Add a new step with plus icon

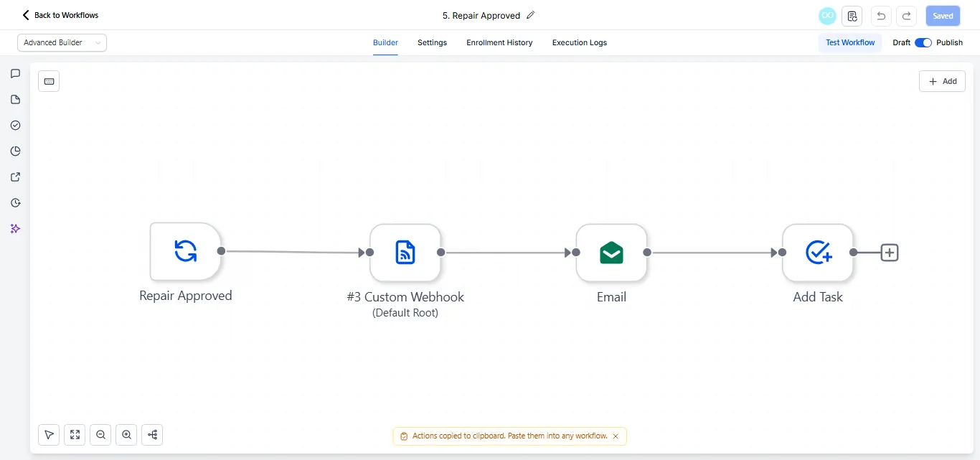890,253
